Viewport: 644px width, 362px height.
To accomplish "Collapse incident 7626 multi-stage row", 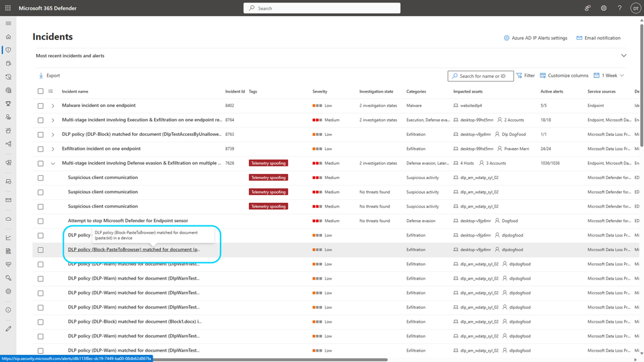I will (x=53, y=164).
